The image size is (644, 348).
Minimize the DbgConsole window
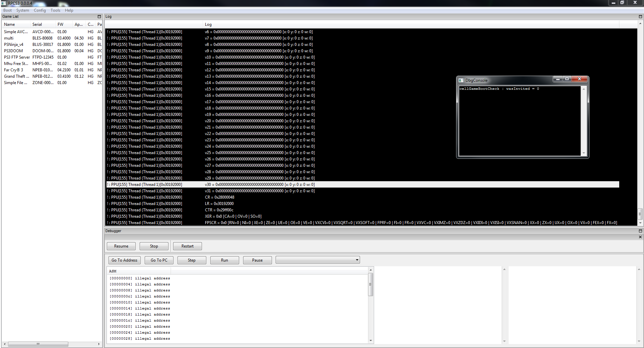coord(558,79)
